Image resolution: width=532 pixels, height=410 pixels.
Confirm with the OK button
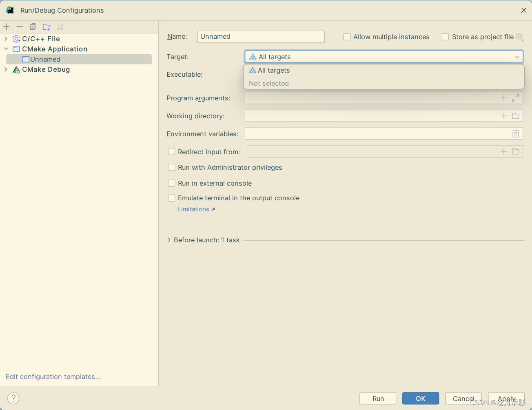click(421, 399)
